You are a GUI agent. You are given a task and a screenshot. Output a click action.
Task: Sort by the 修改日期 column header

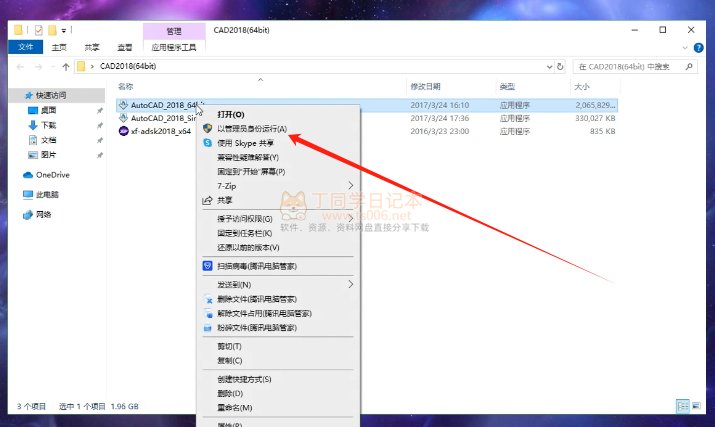point(425,86)
